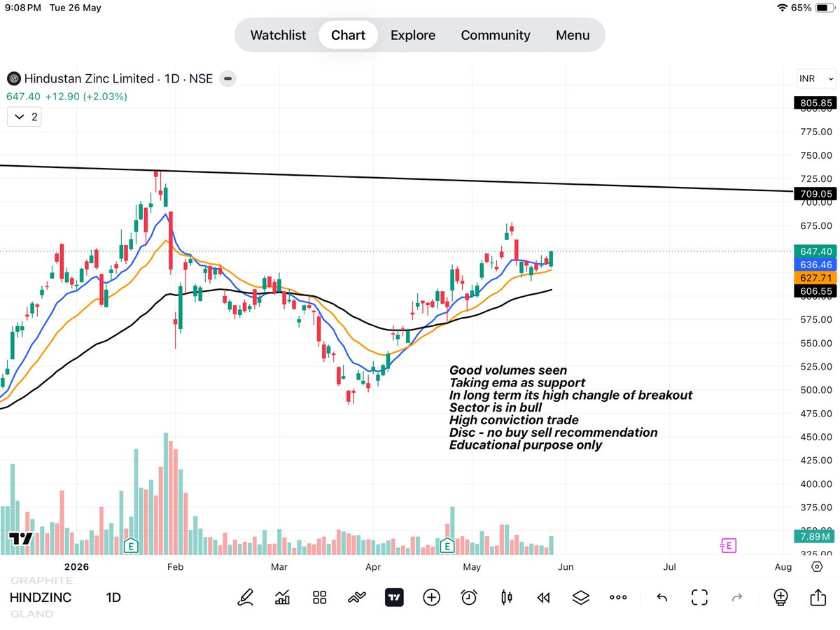The image size is (840, 630).
Task: Tap the TradingView logo toolbar button
Action: pos(394,597)
